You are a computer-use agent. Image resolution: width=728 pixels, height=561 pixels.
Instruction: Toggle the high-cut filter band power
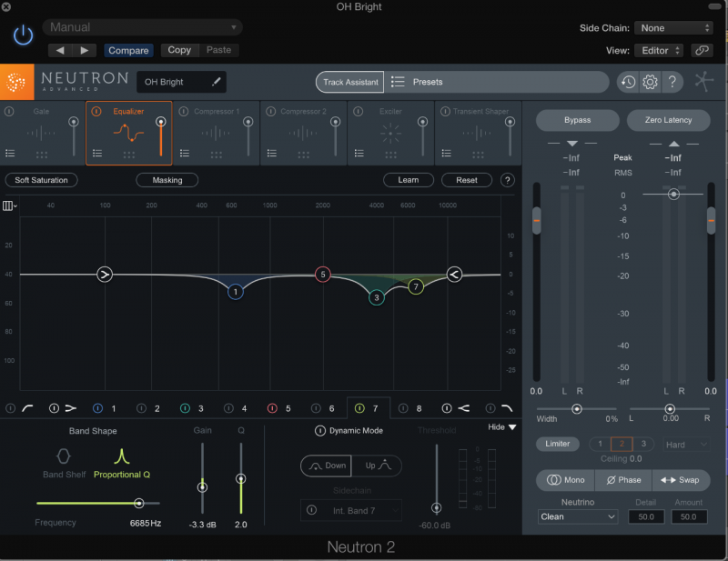[x=490, y=408]
